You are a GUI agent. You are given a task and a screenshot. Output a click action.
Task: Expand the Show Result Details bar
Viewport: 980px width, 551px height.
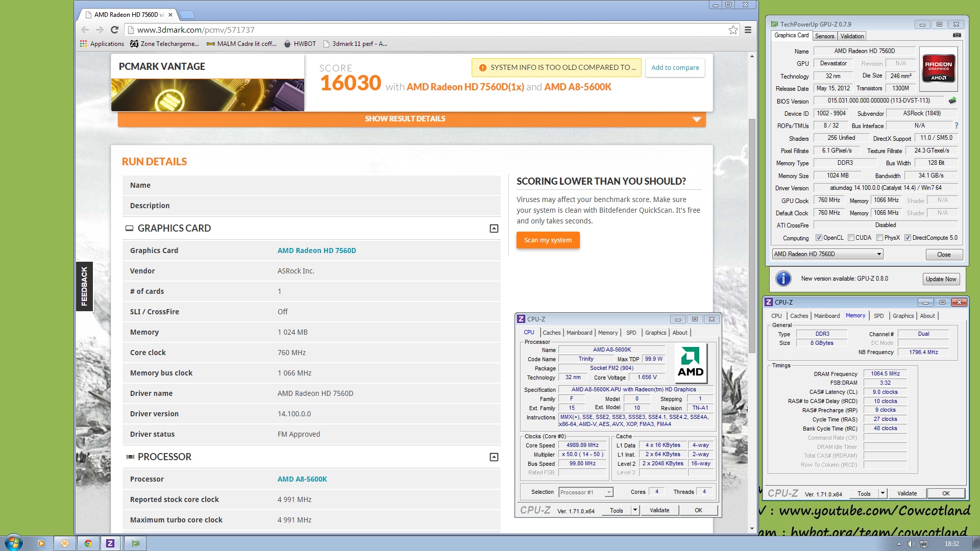click(x=412, y=119)
